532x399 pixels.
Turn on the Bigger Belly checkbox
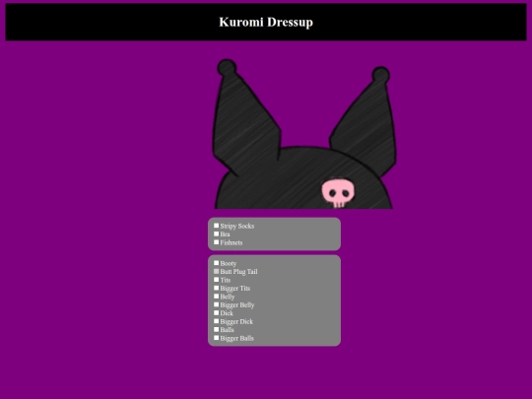click(x=216, y=304)
